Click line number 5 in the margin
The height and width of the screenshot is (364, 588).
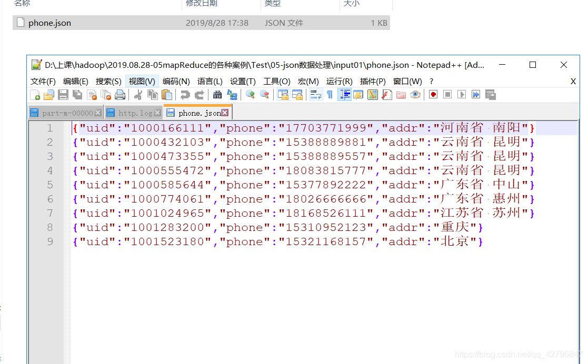coord(50,185)
